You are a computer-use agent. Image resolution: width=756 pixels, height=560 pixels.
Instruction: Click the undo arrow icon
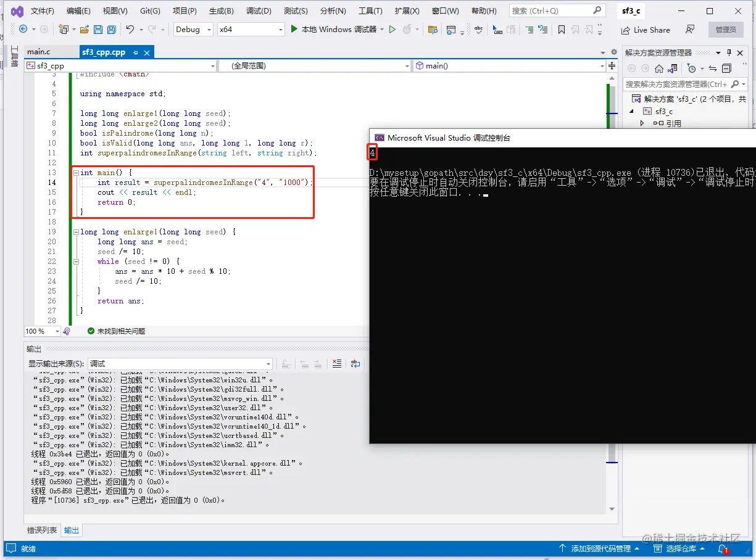click(130, 29)
